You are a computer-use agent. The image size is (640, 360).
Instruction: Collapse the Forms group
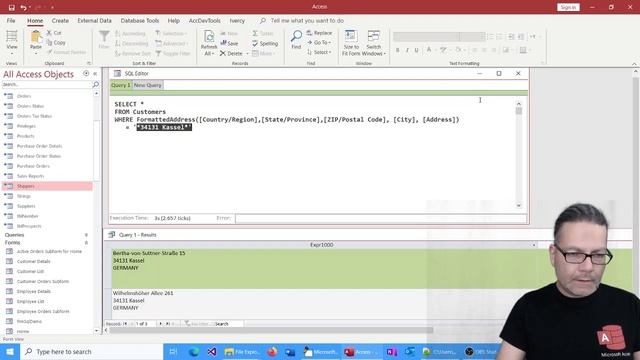(x=86, y=243)
